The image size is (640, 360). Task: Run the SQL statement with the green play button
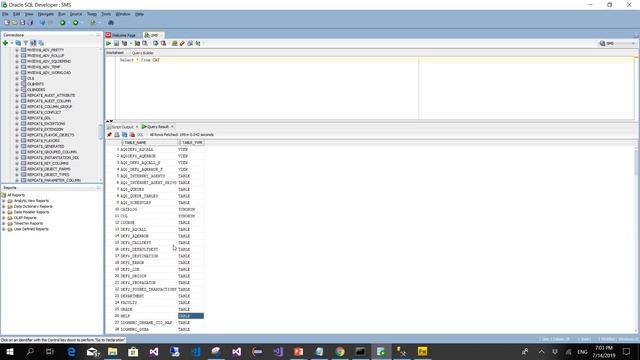[x=109, y=43]
